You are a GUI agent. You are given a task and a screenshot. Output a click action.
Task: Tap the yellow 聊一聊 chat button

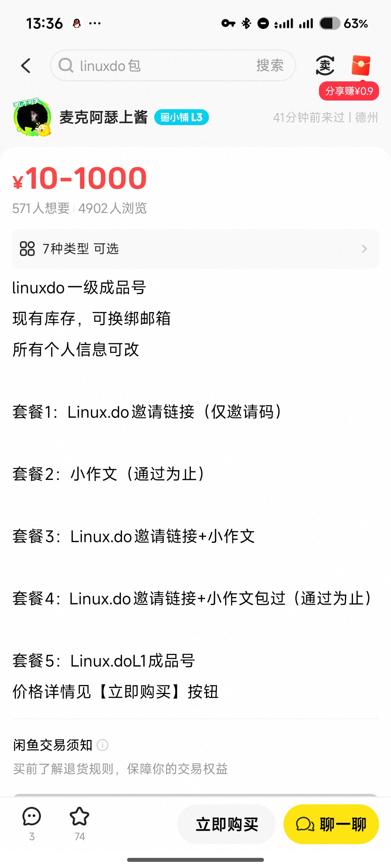click(331, 824)
